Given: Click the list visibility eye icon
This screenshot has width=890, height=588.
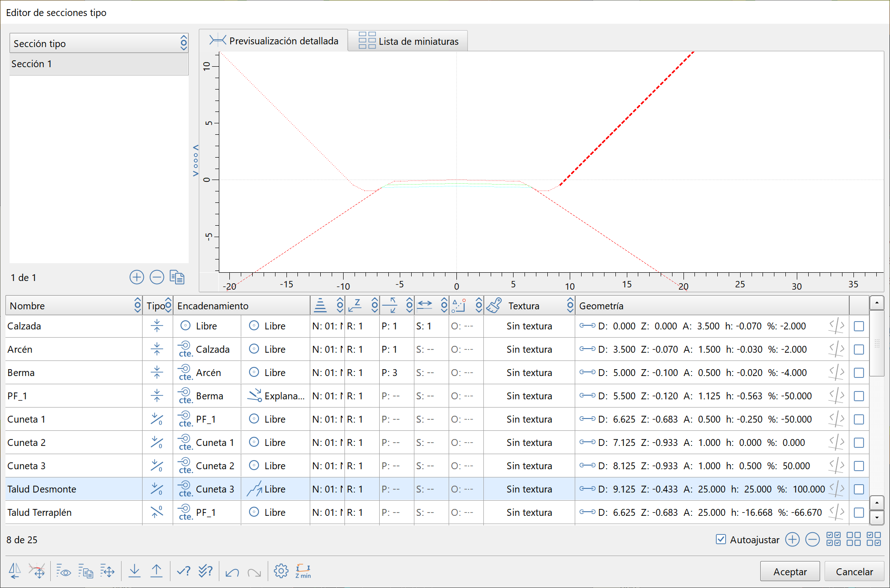Looking at the screenshot, I should pyautogui.click(x=64, y=571).
